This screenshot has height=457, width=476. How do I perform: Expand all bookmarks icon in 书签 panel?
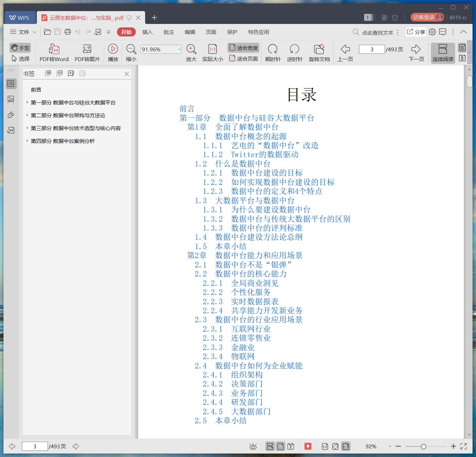click(48, 73)
